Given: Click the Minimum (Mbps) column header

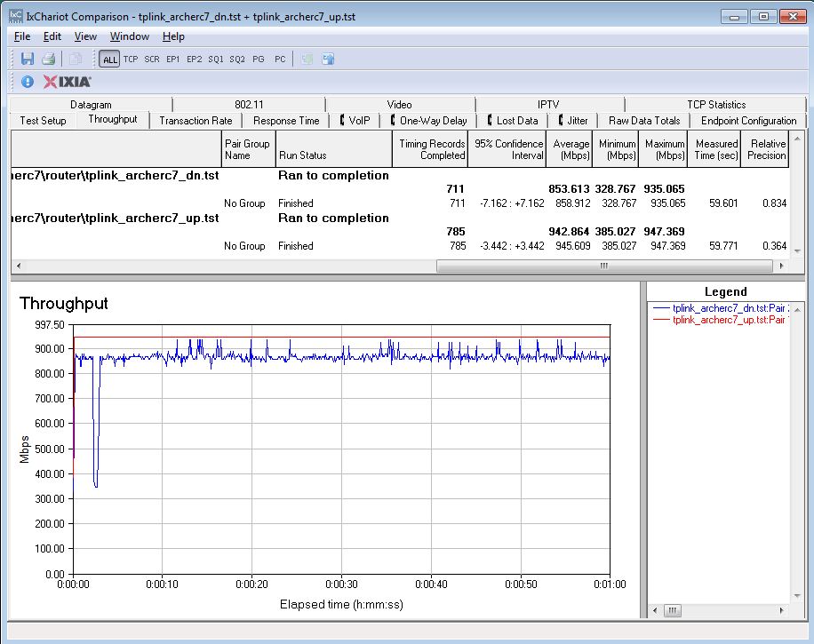Looking at the screenshot, I should pyautogui.click(x=616, y=149).
